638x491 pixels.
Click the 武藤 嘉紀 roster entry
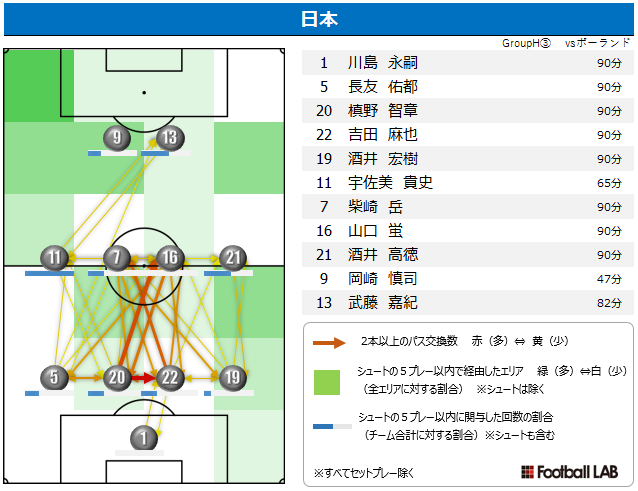click(468, 303)
